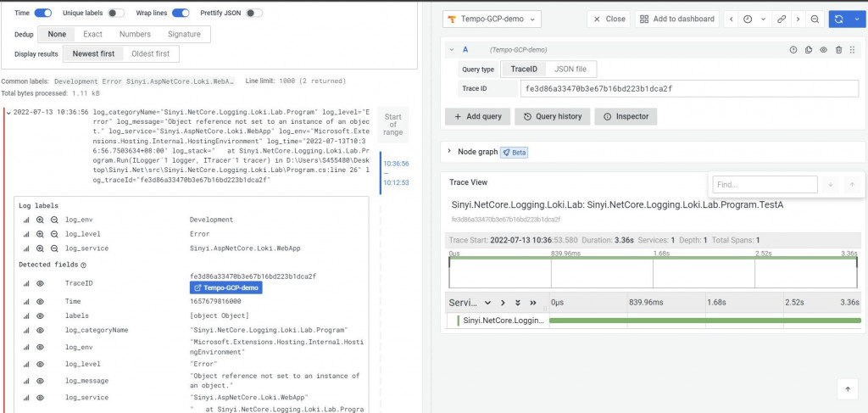Grab query A drag handle icon

click(852, 50)
